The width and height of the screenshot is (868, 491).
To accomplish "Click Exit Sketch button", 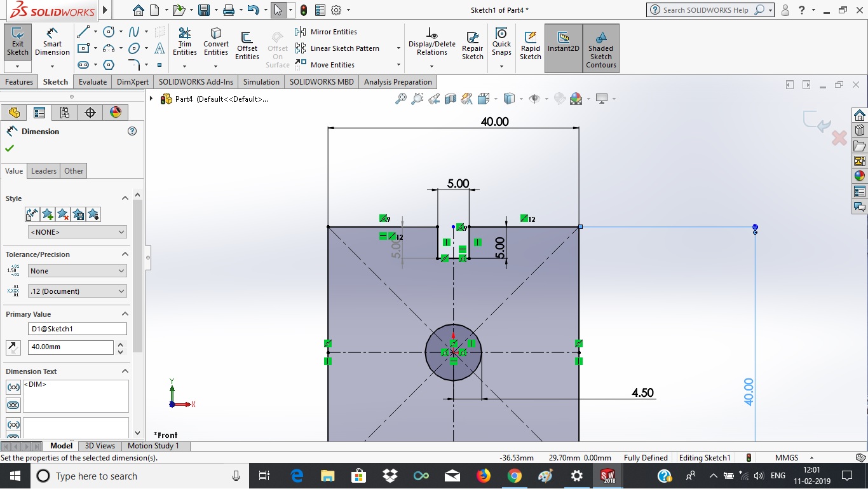I will 18,42.
